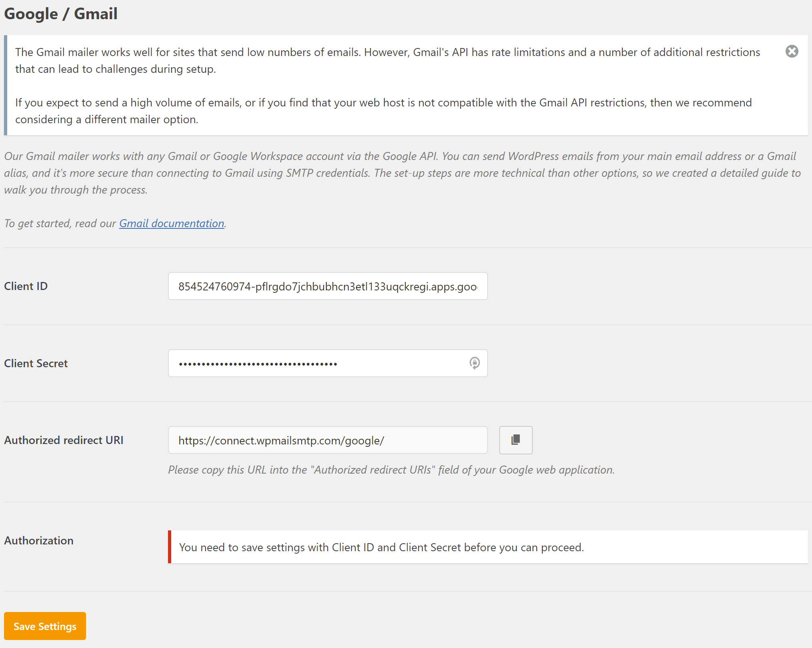Click the authorization warning message about saving settings
This screenshot has height=648, width=812.
[x=382, y=547]
